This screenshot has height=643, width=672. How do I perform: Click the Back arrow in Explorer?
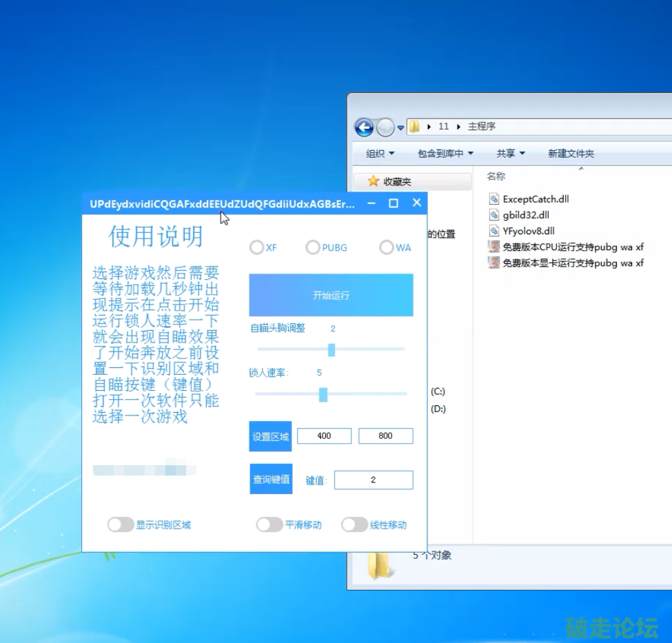pyautogui.click(x=364, y=127)
